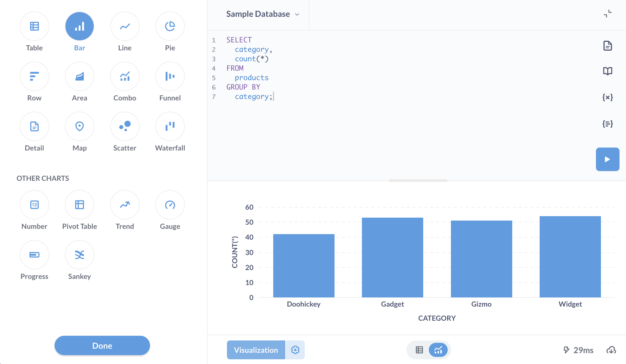Open the data reference book panel
The height and width of the screenshot is (364, 626).
pos(607,71)
